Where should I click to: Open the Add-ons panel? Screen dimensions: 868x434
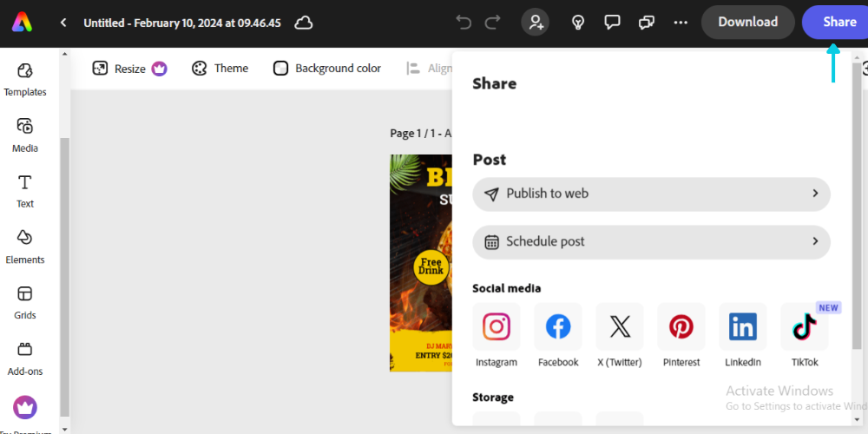[25, 358]
